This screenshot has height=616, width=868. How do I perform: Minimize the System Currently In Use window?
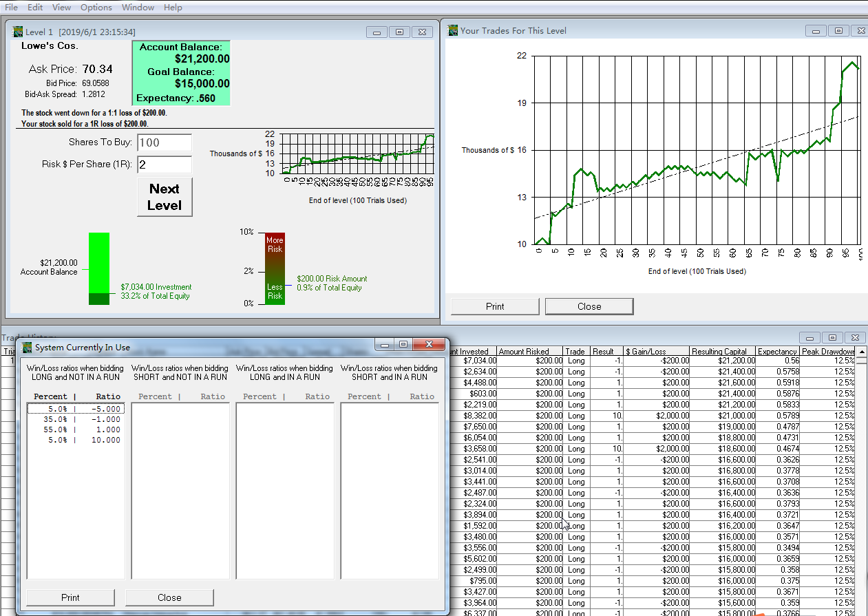click(385, 345)
